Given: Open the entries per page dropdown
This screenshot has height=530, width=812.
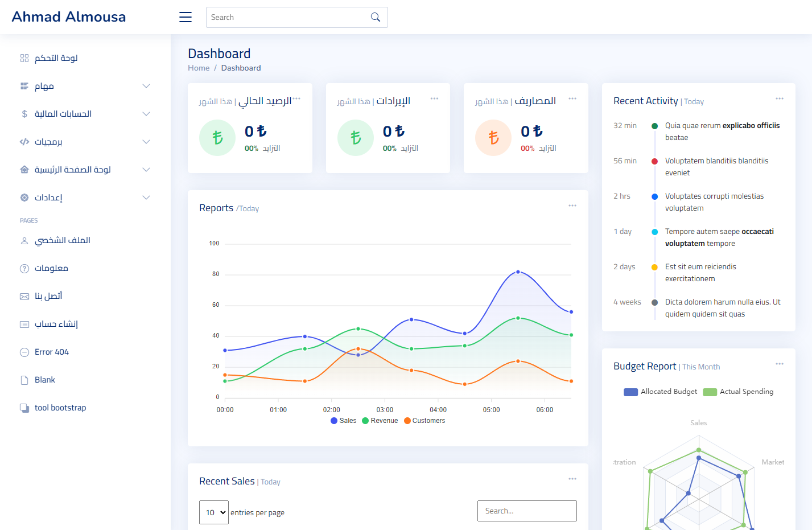Looking at the screenshot, I should tap(214, 512).
